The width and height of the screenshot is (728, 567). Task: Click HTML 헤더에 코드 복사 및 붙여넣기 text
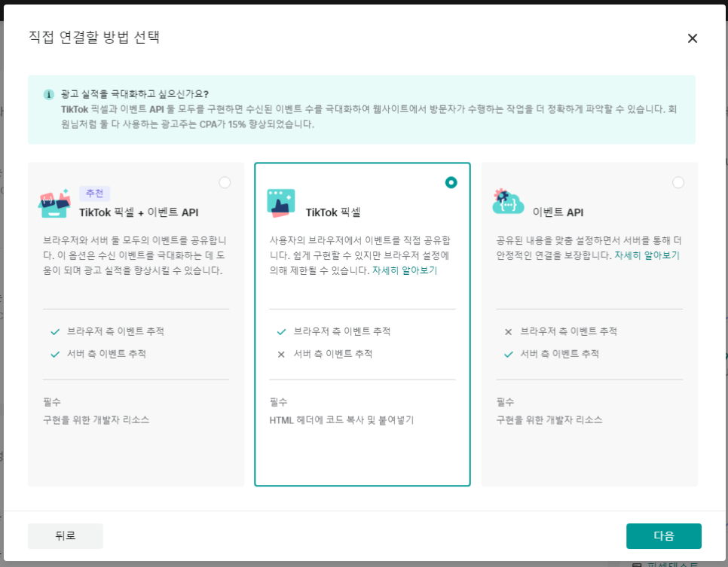pyautogui.click(x=341, y=420)
